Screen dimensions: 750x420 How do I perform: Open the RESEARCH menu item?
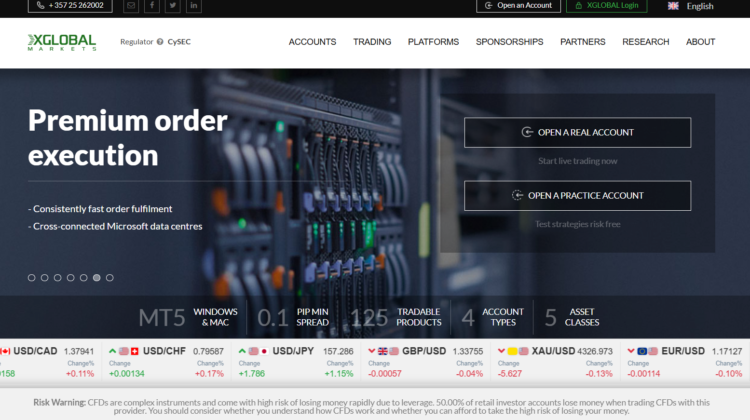(645, 42)
